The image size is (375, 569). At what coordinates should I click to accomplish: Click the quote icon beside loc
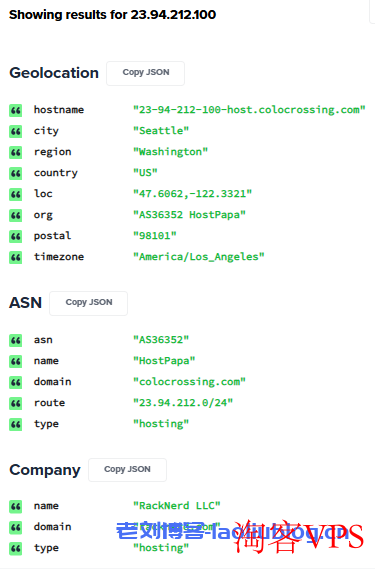(x=16, y=195)
